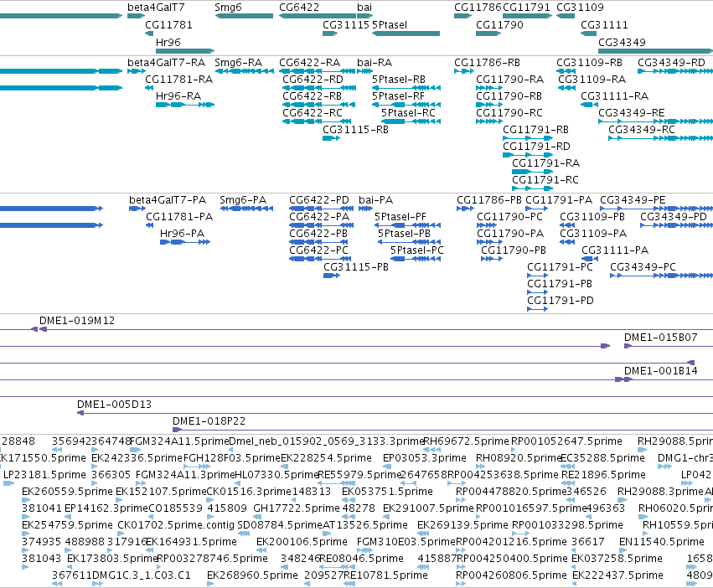
Task: Select EST label EK200106.5prime
Action: pyautogui.click(x=302, y=542)
